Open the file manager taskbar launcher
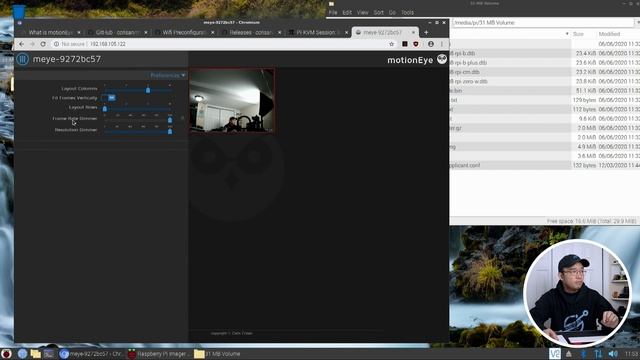The height and width of the screenshot is (360, 640). 36,354
